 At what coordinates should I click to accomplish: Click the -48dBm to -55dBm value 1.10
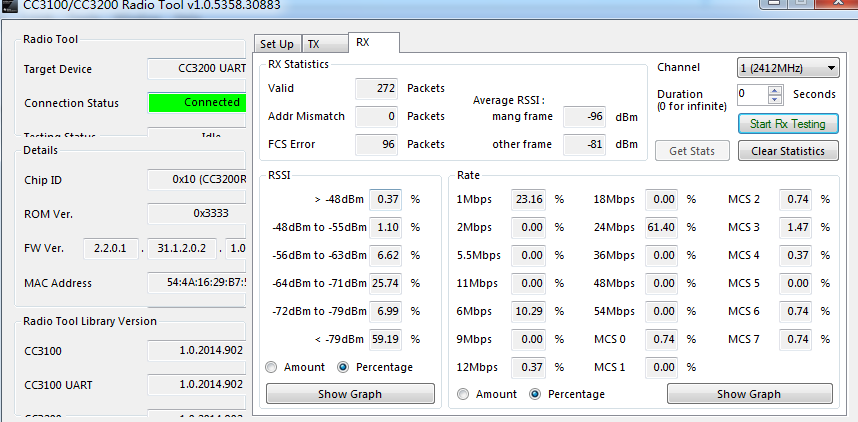(385, 227)
